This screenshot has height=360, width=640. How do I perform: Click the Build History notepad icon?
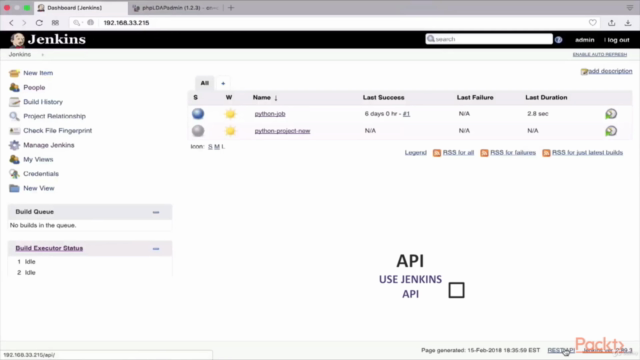(x=14, y=102)
